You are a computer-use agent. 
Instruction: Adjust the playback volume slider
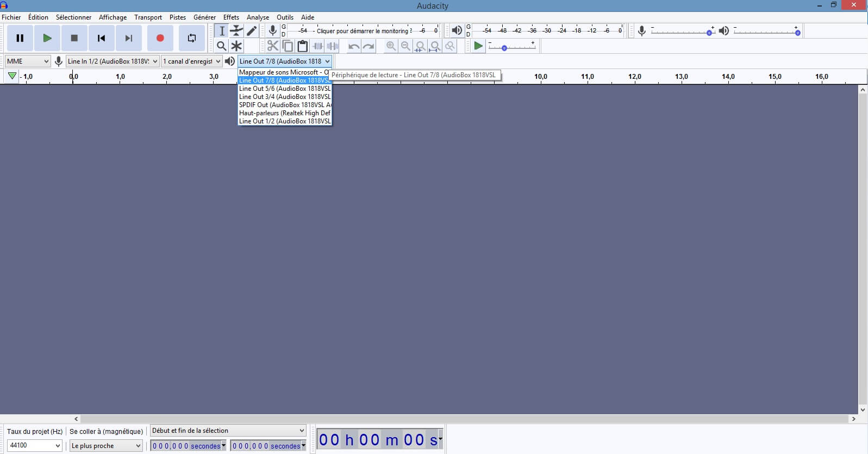pos(766,32)
